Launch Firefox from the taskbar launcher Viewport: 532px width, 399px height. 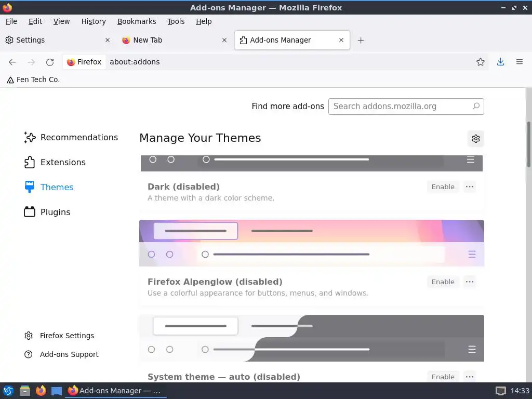[x=41, y=391]
